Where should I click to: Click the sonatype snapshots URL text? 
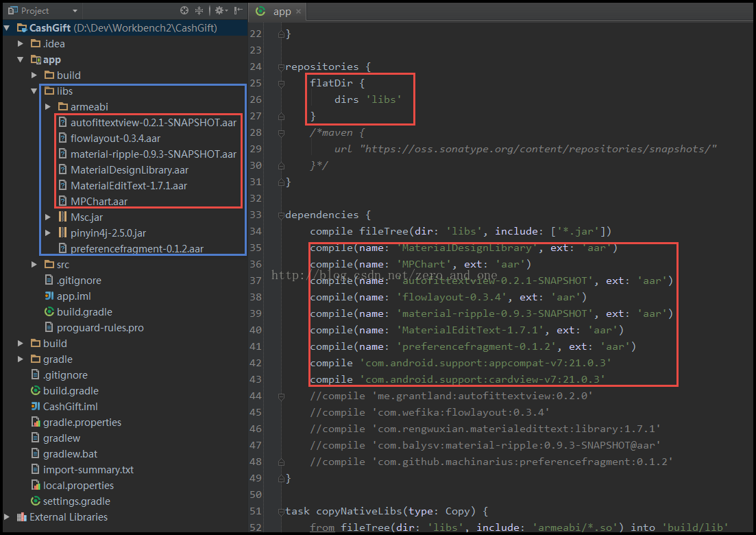pyautogui.click(x=539, y=149)
